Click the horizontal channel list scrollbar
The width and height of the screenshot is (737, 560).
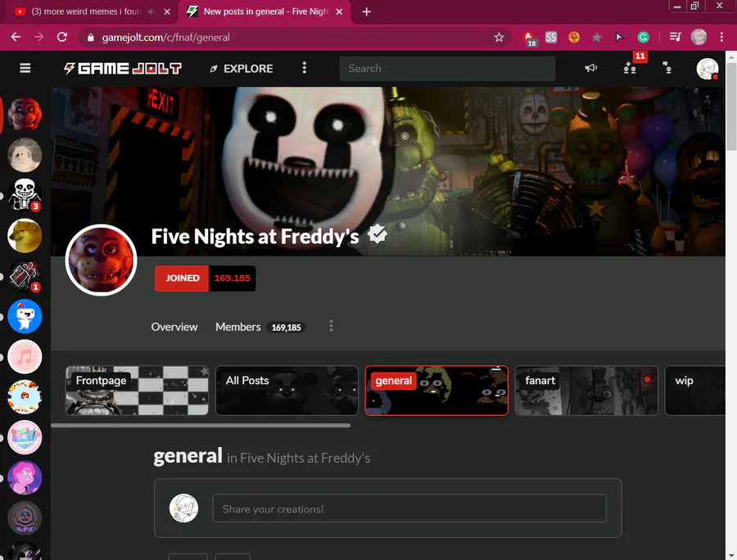click(201, 426)
